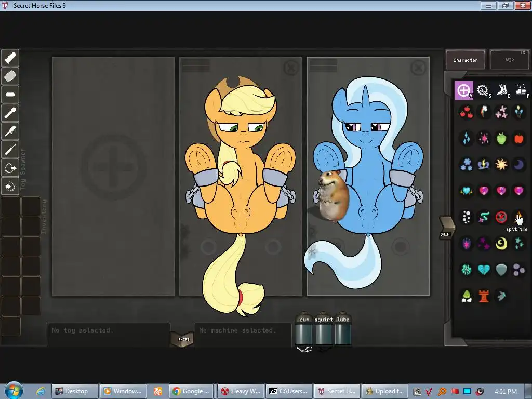This screenshot has height=399, width=532.
Task: Choose the green apple cutie mark
Action: (x=501, y=138)
